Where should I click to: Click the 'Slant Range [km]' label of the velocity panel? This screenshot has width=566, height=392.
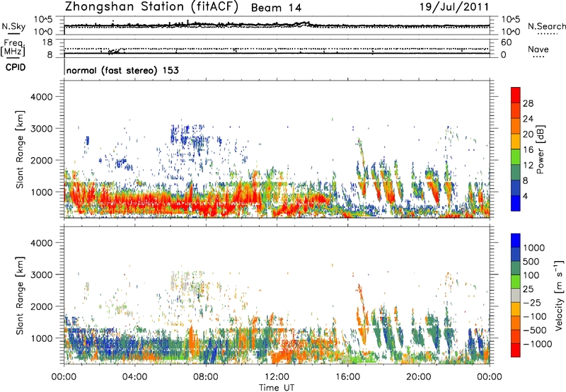point(21,295)
